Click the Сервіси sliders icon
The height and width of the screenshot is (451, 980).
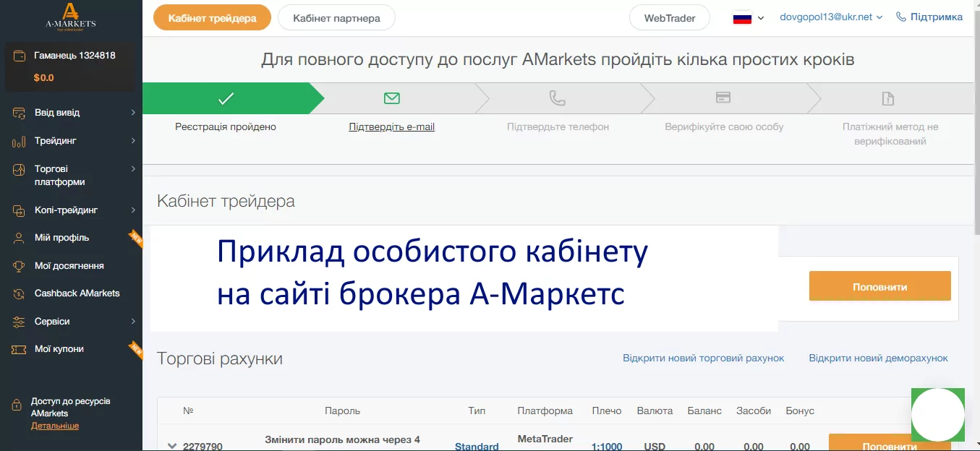20,322
